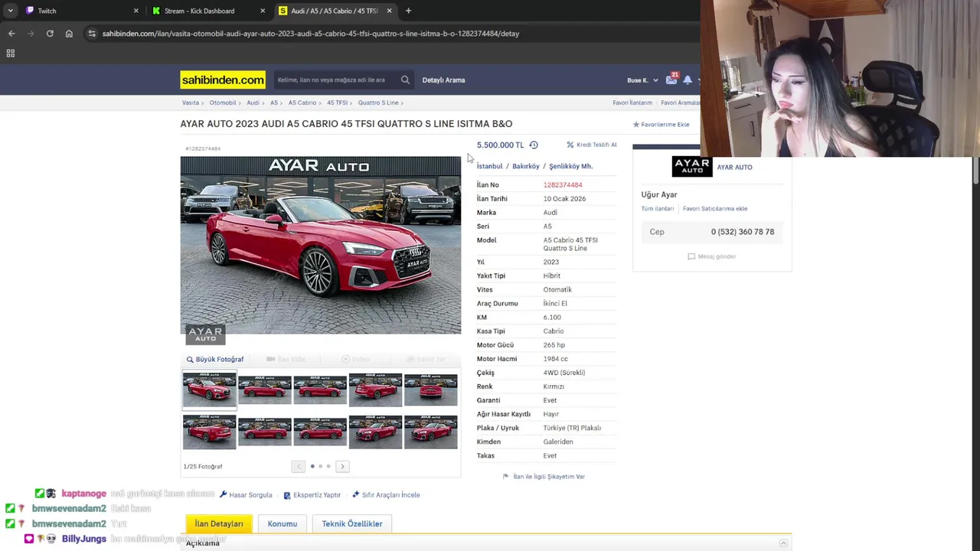This screenshot has height=551, width=980.
Task: Click Sıfır Araçları İncele sparkle link
Action: 386,495
